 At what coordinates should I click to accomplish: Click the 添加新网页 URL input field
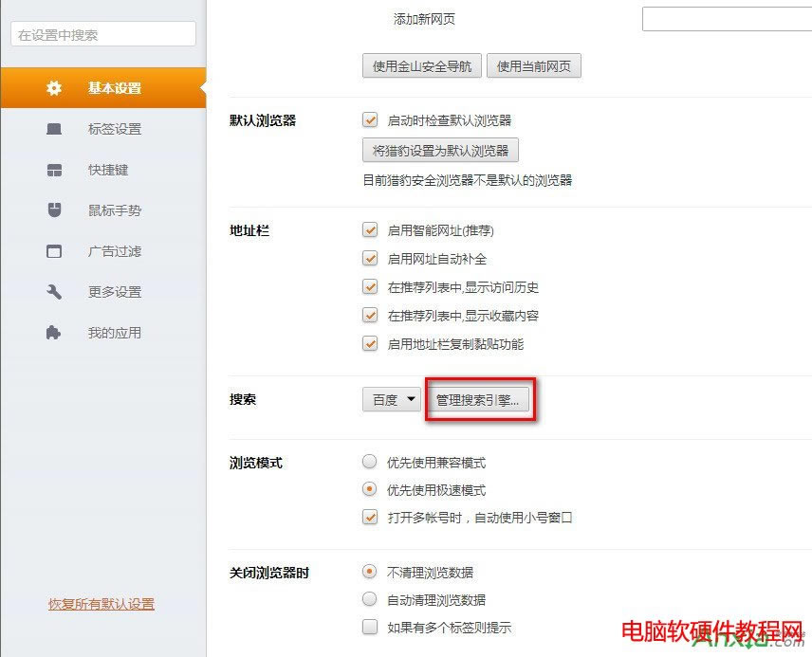pyautogui.click(x=727, y=19)
